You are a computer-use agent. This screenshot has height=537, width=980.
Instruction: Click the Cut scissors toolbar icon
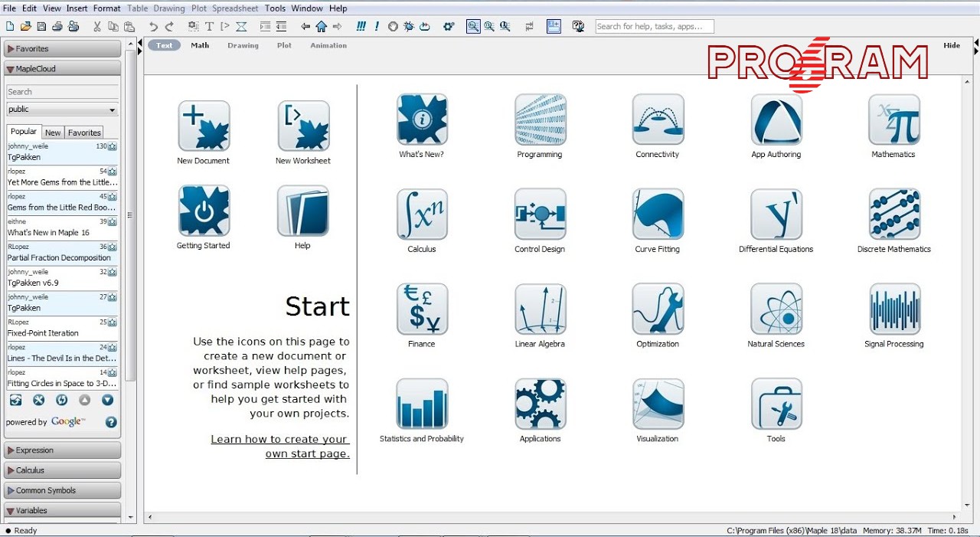[97, 26]
